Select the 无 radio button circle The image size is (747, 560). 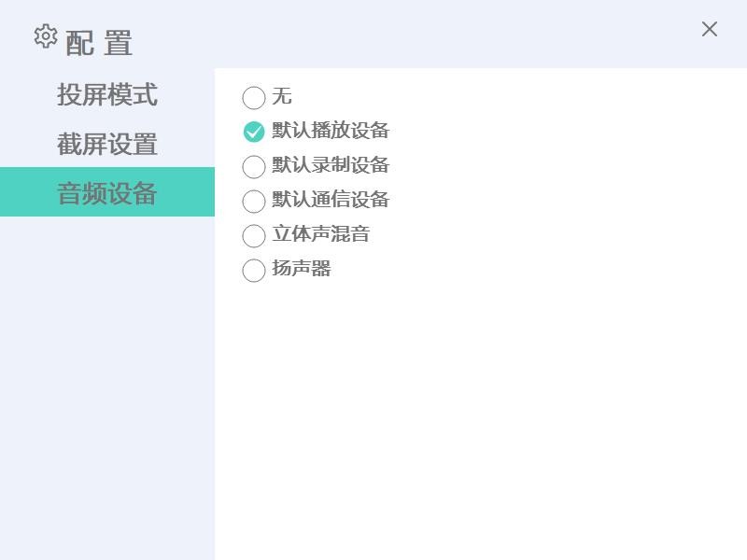pos(254,97)
